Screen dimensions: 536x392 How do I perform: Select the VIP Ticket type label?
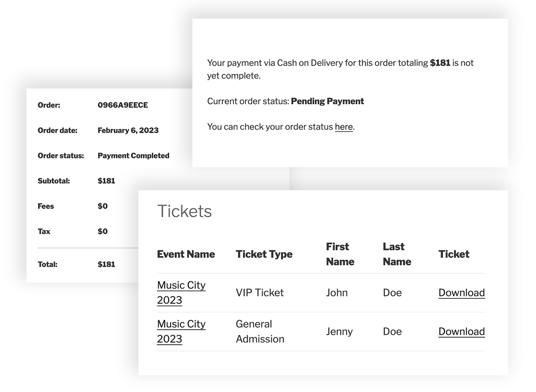259,292
